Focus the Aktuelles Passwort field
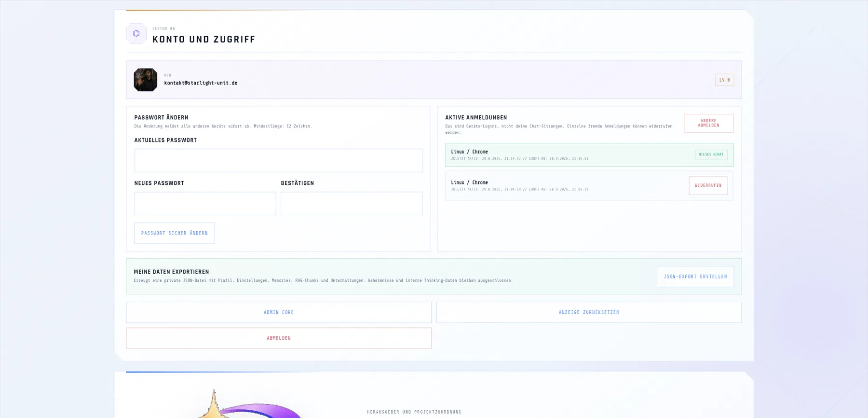Screen dimensions: 868x418 click(x=278, y=160)
